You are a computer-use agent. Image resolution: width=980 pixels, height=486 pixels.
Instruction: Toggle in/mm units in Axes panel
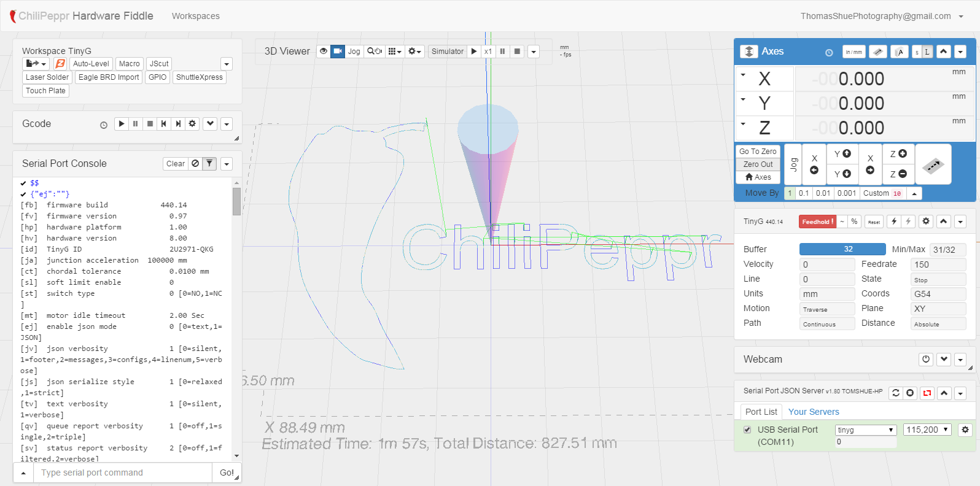point(854,52)
